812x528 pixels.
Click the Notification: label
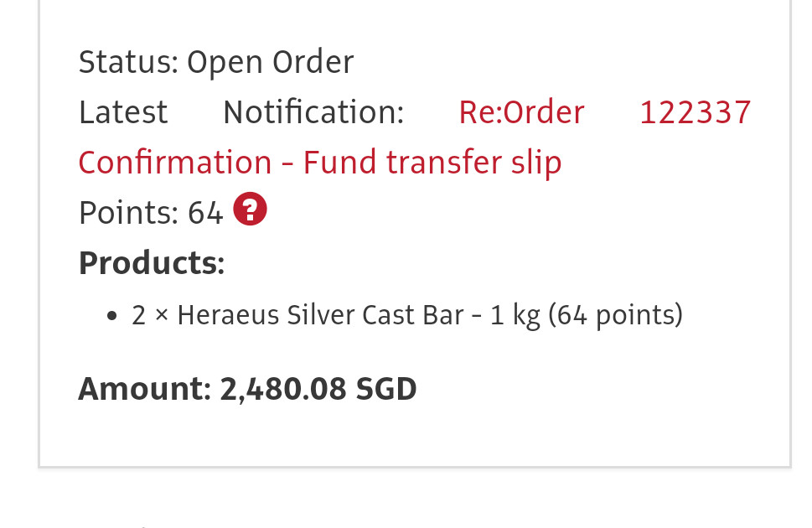313,112
